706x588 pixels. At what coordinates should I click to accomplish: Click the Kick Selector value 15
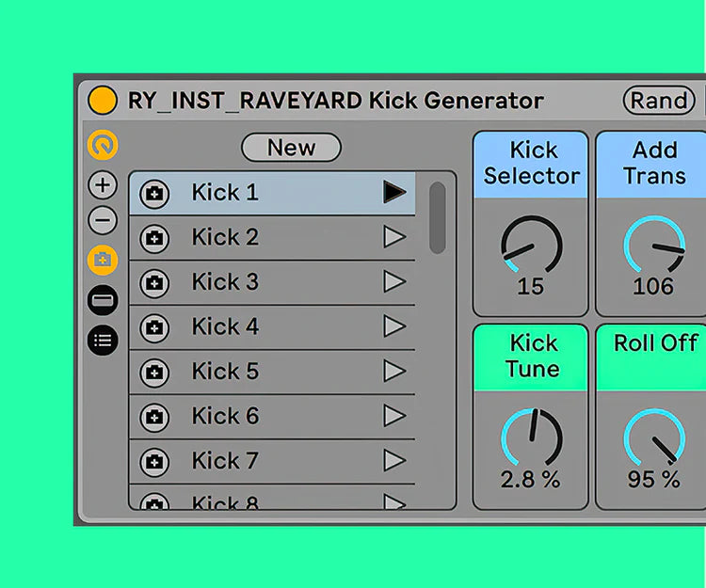coord(531,287)
